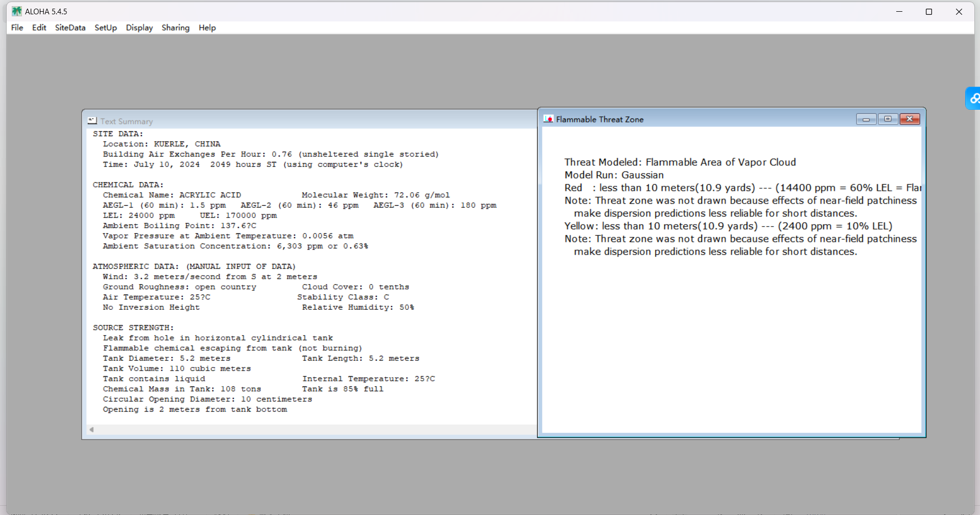
Task: Click the 'SOURCE STRENGTH:' heading
Action: (x=133, y=328)
